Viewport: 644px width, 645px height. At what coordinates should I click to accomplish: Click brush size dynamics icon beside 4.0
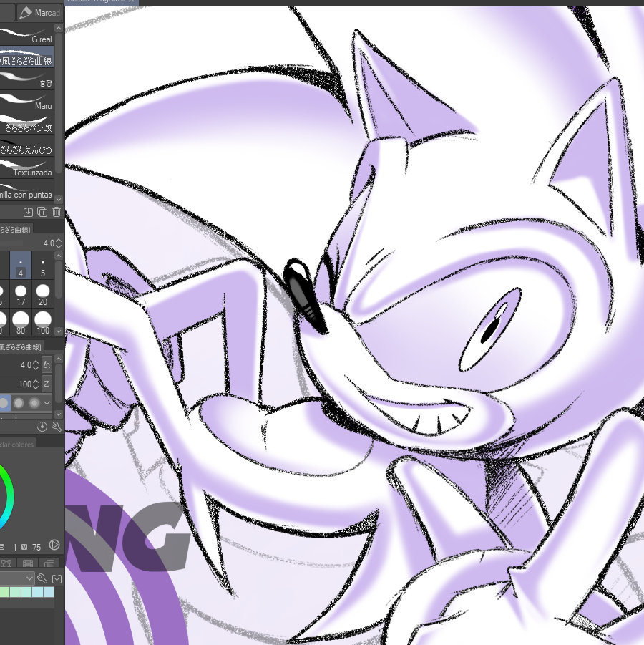(x=47, y=365)
